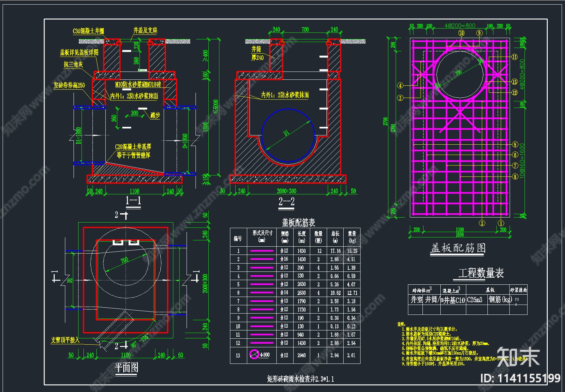This screenshot has width=565, height=392.
Task: Click '内外1:2防水砂浆抹面' in section 2-2
Action: click(285, 95)
